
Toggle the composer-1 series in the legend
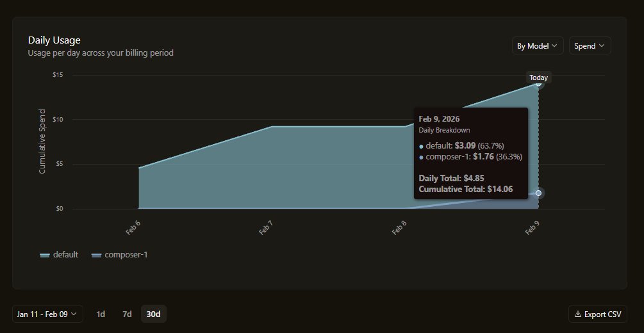pos(119,255)
